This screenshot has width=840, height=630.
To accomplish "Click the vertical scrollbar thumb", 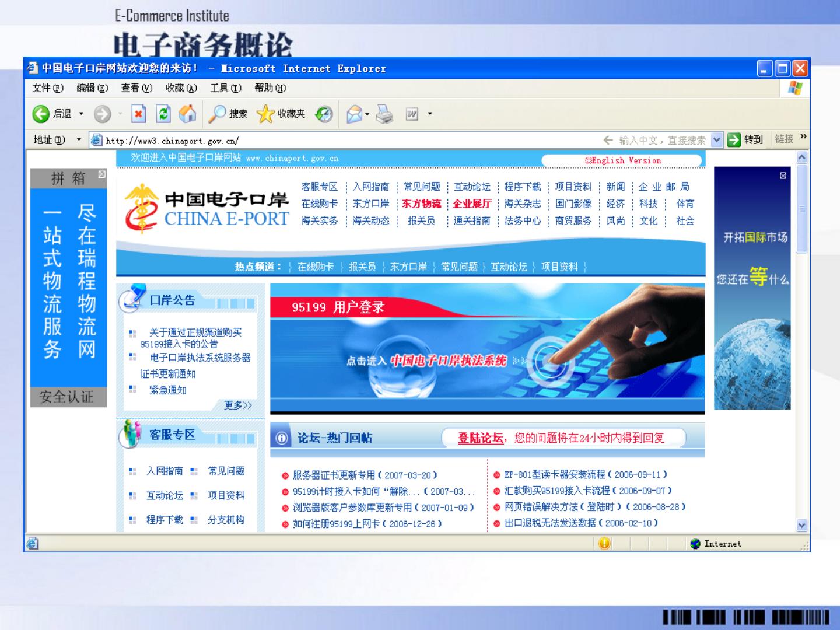I will [802, 209].
